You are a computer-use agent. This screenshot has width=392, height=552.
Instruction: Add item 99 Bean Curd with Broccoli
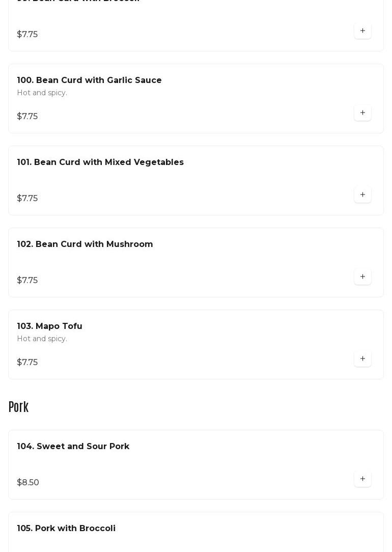(x=362, y=31)
